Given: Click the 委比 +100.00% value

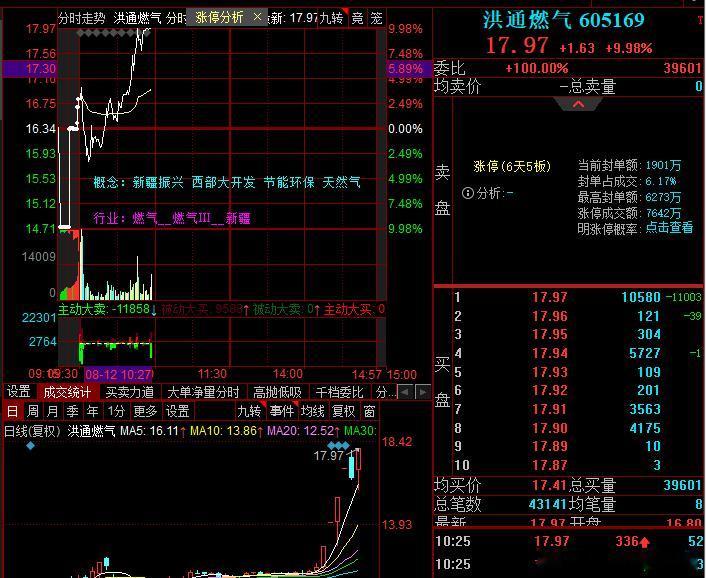Looking at the screenshot, I should (x=537, y=68).
